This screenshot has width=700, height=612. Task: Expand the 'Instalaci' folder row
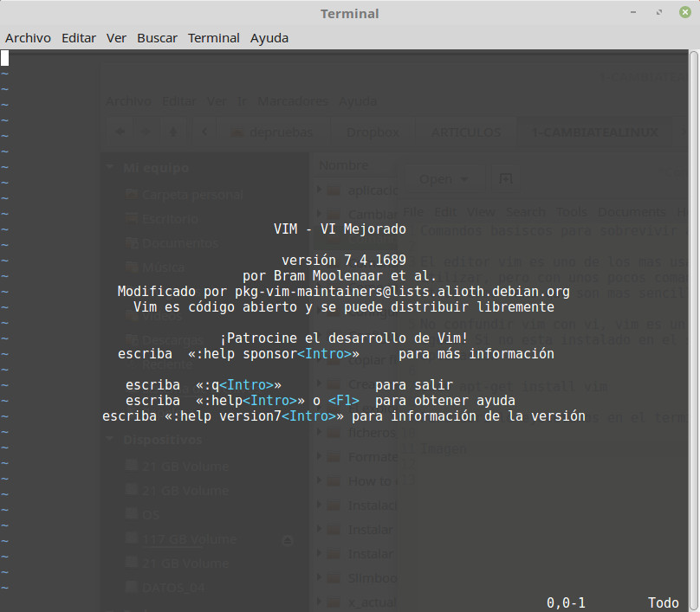click(319, 505)
